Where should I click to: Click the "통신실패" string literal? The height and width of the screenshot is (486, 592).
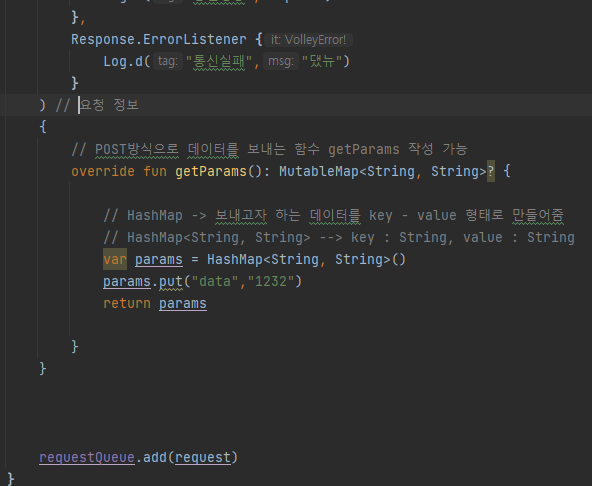tap(219, 61)
